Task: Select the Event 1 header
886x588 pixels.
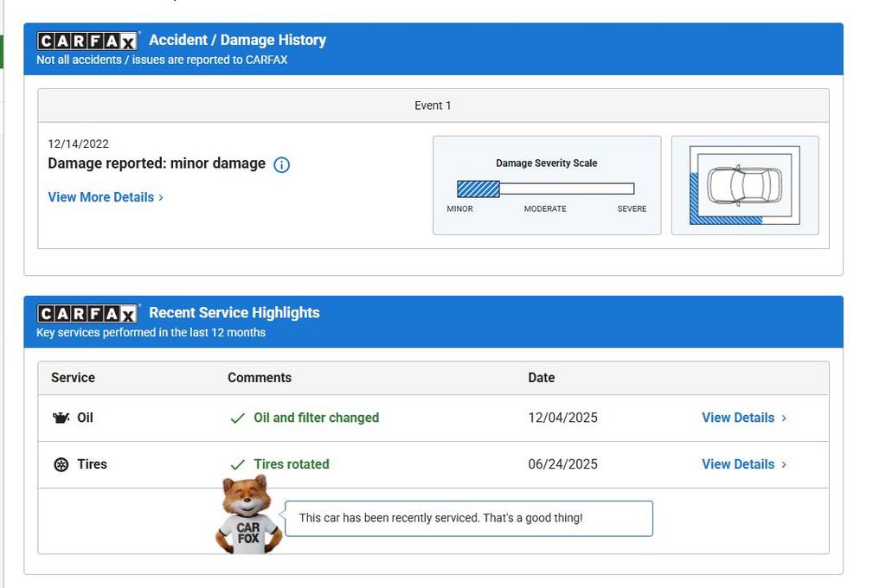Action: (433, 105)
